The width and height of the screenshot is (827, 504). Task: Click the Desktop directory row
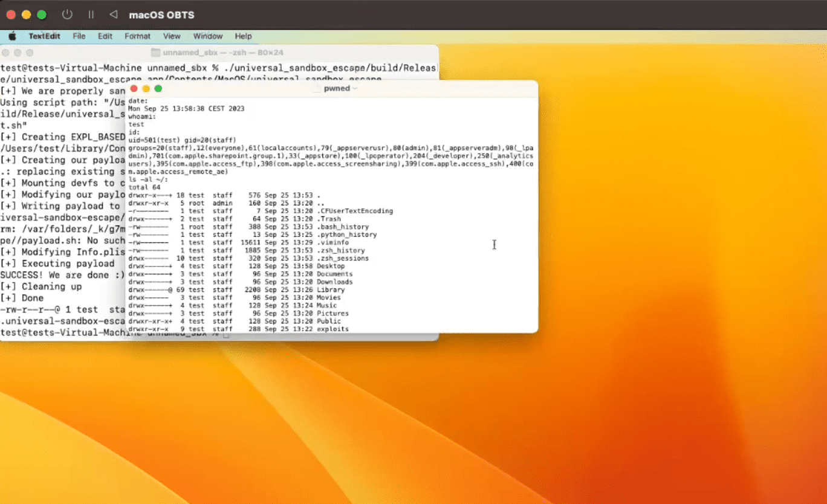236,266
